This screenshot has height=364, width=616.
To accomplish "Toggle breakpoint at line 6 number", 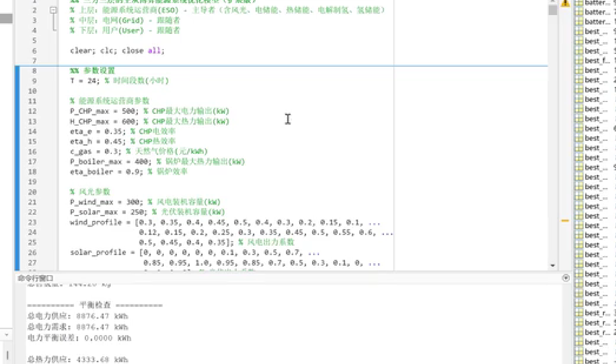I will click(34, 51).
